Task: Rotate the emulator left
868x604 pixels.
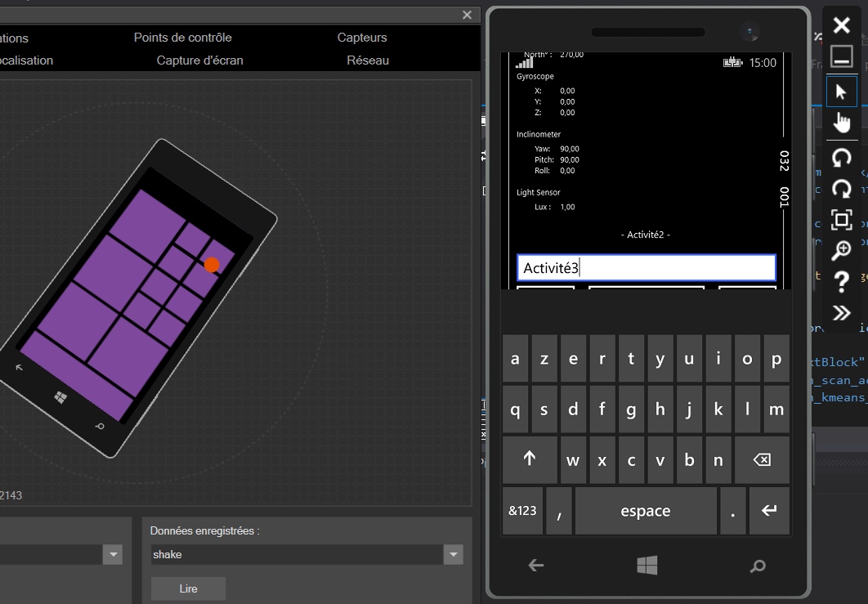Action: 841,157
